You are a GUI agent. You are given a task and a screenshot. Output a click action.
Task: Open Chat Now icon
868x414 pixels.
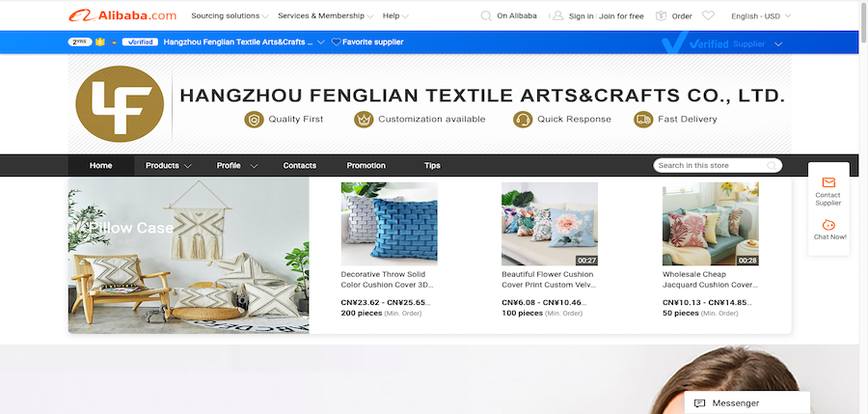coord(828,225)
